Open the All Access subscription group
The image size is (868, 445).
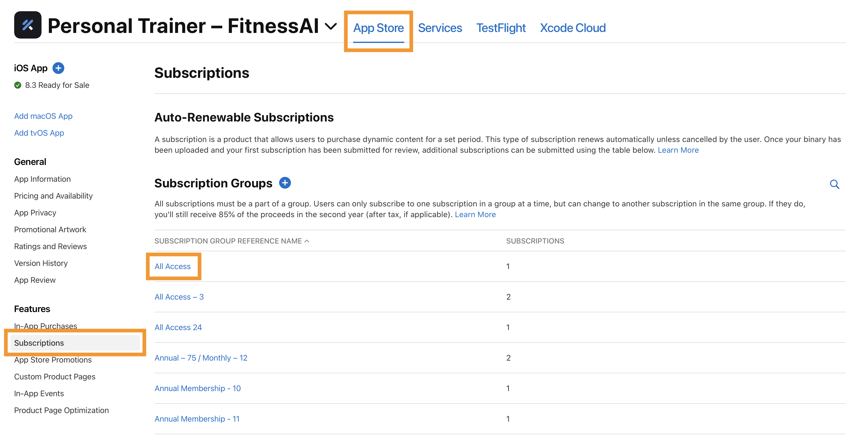coord(172,266)
